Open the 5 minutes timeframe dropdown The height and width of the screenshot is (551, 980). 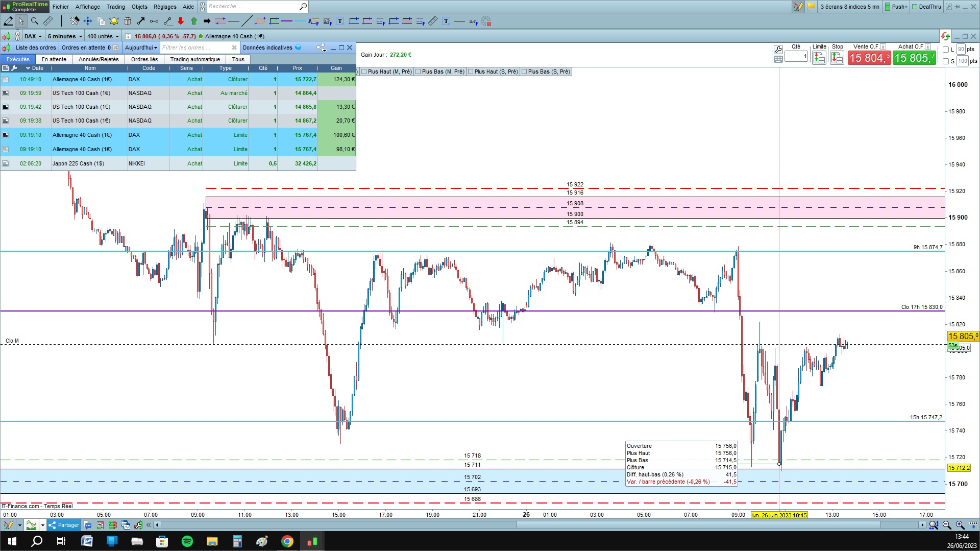[65, 36]
